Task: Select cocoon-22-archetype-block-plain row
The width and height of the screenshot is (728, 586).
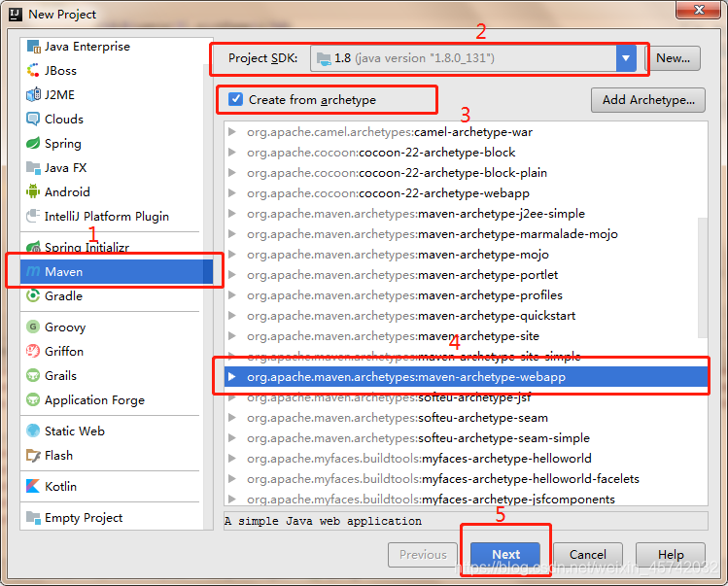Action: coord(466,173)
